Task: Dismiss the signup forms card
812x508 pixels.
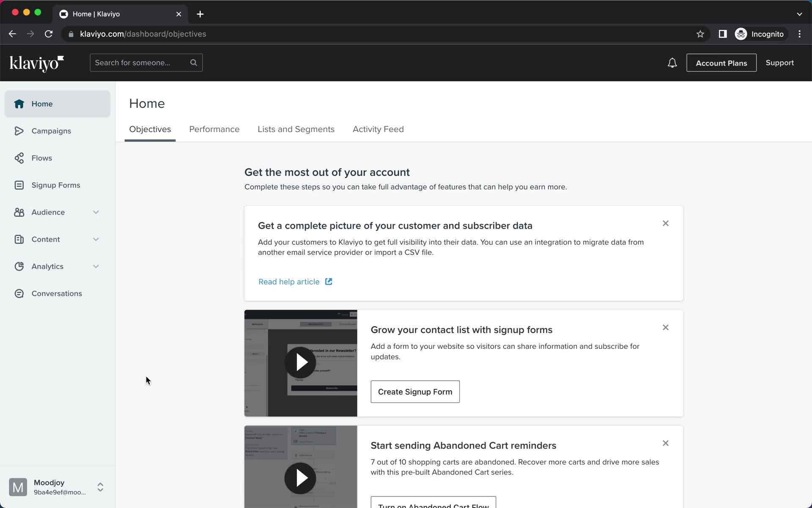Action: (666, 327)
